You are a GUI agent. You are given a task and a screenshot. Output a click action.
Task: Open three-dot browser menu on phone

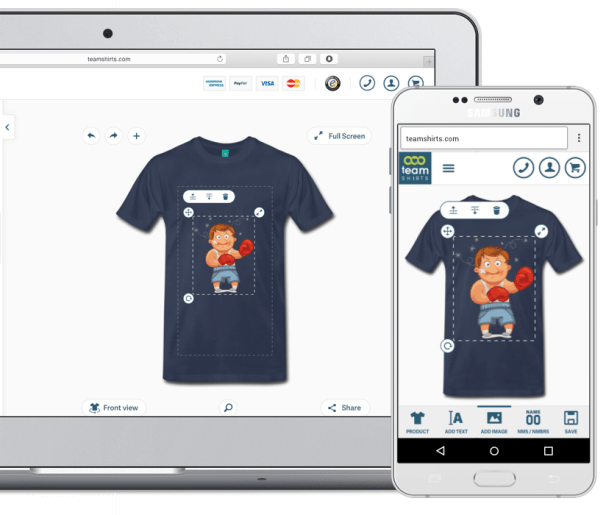pyautogui.click(x=579, y=138)
